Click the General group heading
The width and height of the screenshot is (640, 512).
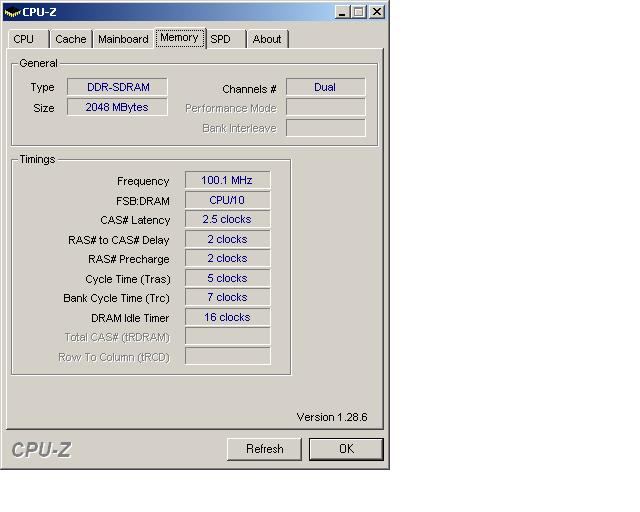click(38, 63)
